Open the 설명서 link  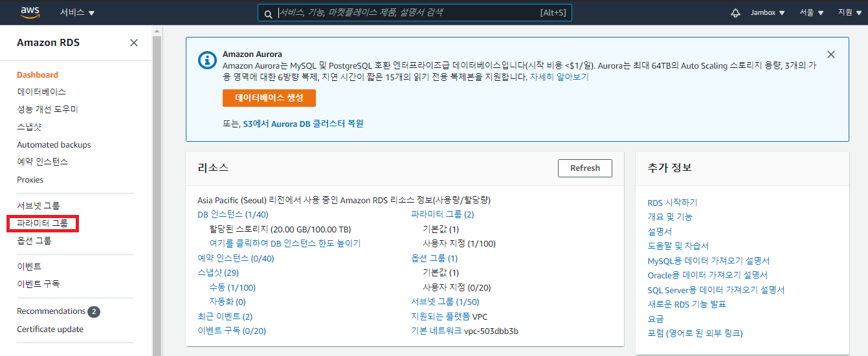point(660,232)
